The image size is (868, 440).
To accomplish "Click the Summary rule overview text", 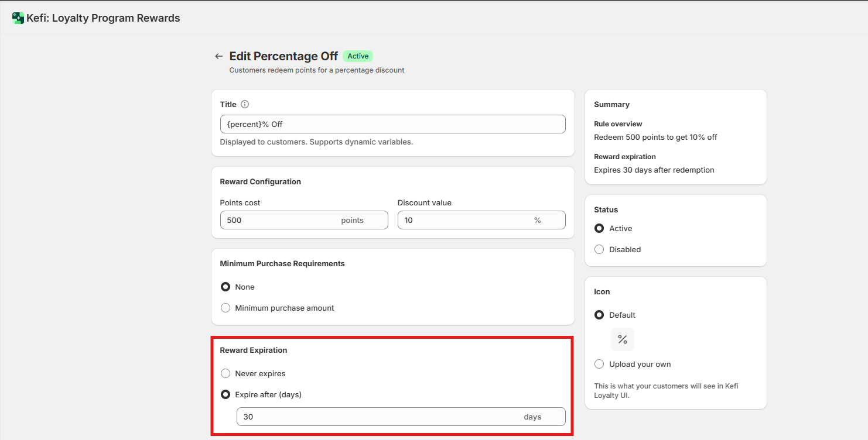I will pos(655,137).
